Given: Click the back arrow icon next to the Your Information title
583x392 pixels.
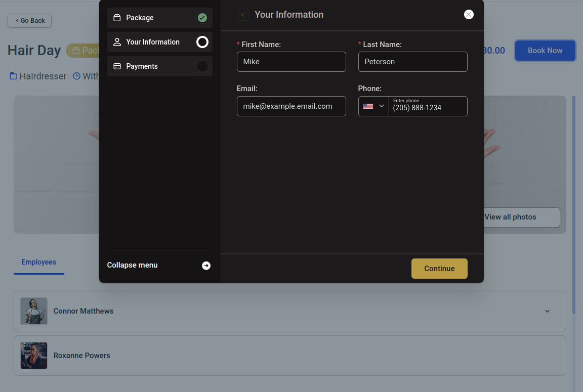Looking at the screenshot, I should [243, 15].
